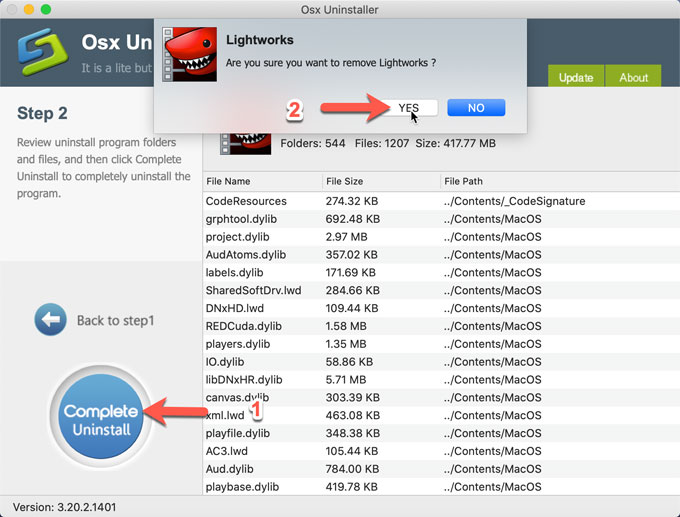Select the AC3.lwd file row
This screenshot has height=517, width=680.
(225, 451)
